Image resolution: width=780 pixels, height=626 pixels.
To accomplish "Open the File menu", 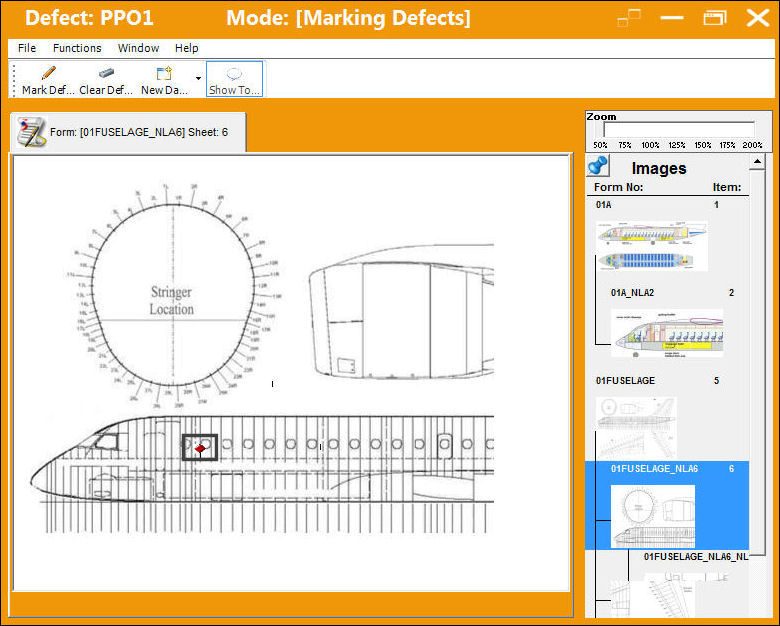I will pyautogui.click(x=27, y=48).
